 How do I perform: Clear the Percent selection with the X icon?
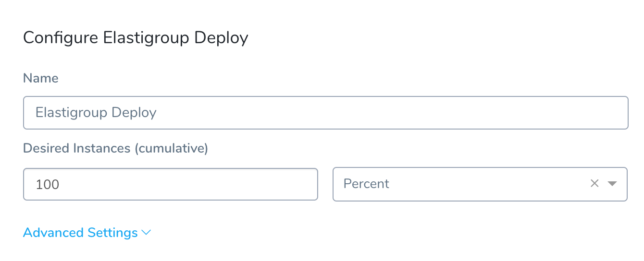[594, 183]
